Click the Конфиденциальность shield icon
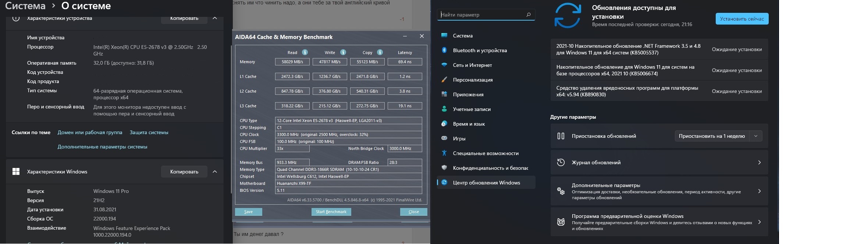The height and width of the screenshot is (244, 868). coord(444,168)
